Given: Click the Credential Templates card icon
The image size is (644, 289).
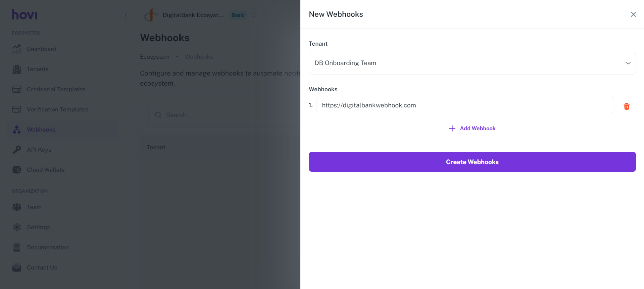Looking at the screenshot, I should tap(17, 89).
